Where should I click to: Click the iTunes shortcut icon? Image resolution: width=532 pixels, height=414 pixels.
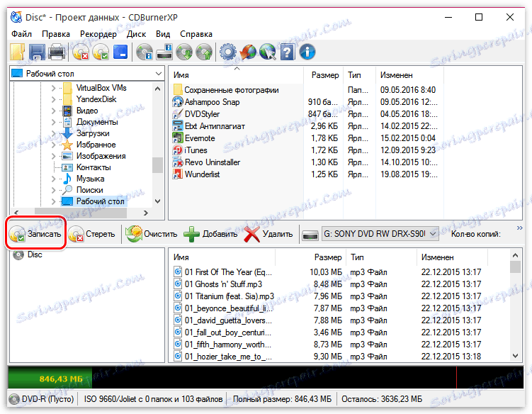click(178, 150)
